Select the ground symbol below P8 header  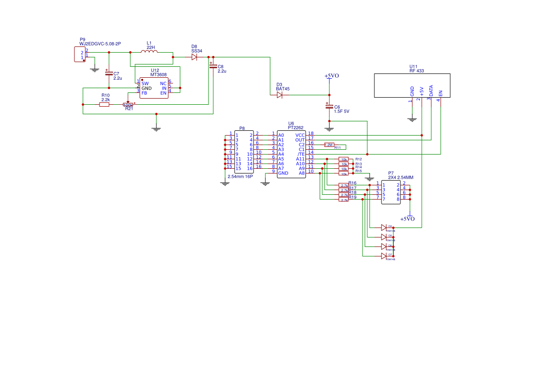point(225,183)
